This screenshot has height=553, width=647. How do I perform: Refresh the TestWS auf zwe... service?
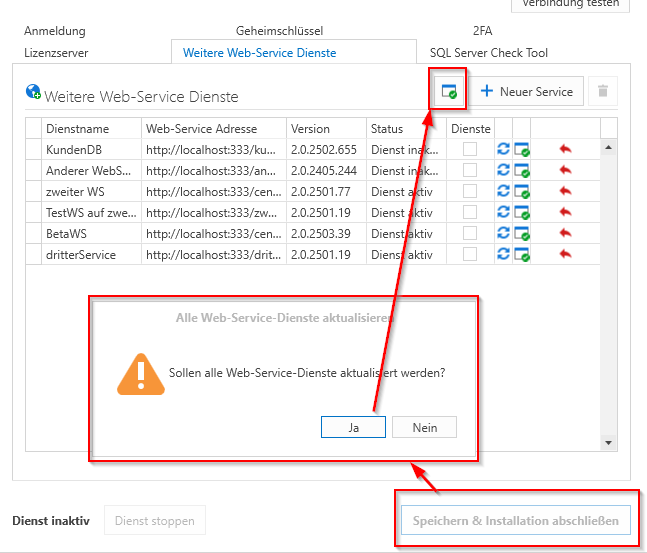point(503,213)
